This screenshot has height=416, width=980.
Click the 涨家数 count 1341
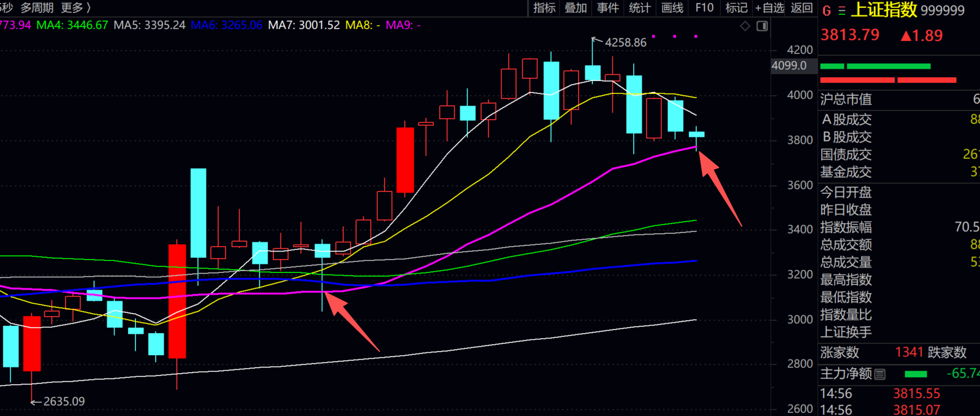click(909, 352)
